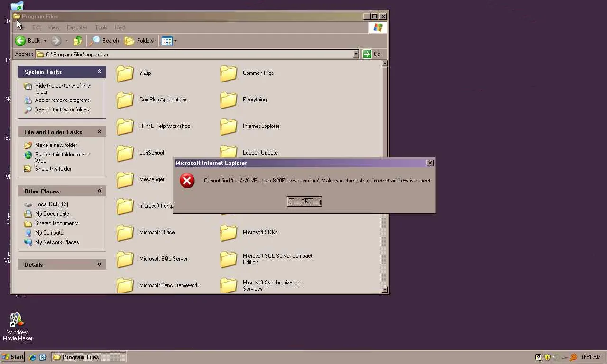
Task: Click the Go button beside the address bar
Action: [372, 54]
